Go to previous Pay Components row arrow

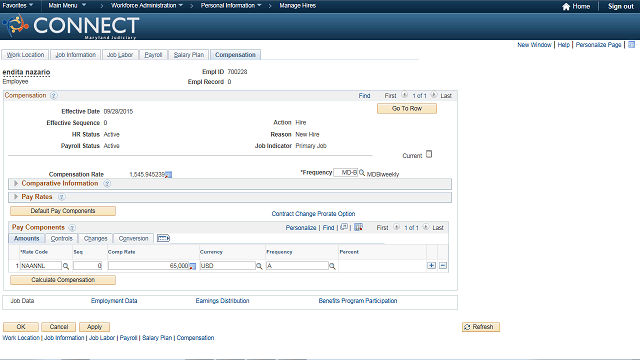[396, 227]
